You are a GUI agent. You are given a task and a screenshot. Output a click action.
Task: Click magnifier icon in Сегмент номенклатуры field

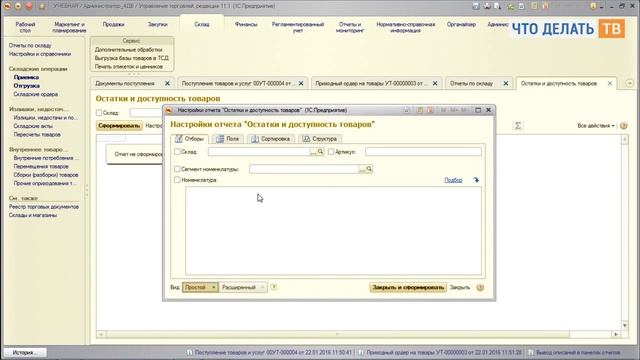[x=369, y=169]
